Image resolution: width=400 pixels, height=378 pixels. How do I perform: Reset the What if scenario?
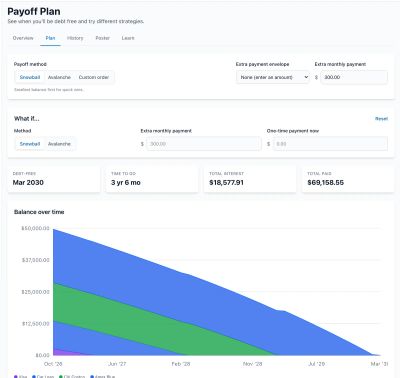pos(381,119)
